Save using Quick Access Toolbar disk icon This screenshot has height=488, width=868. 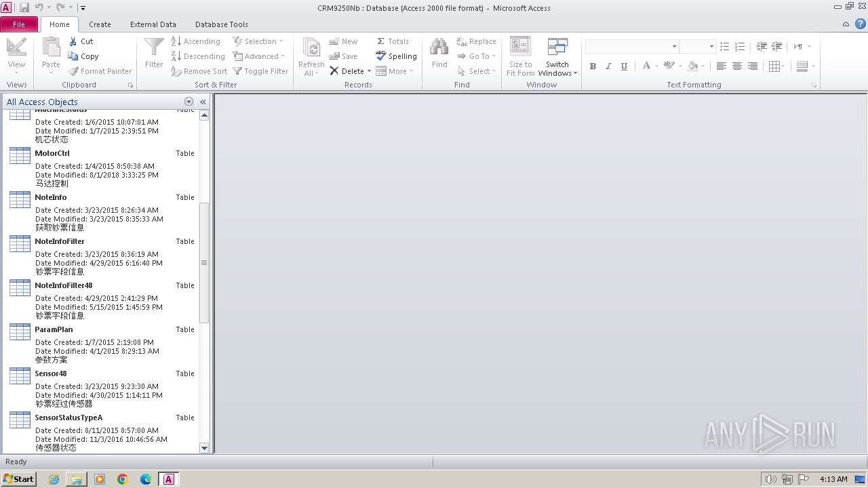click(24, 7)
